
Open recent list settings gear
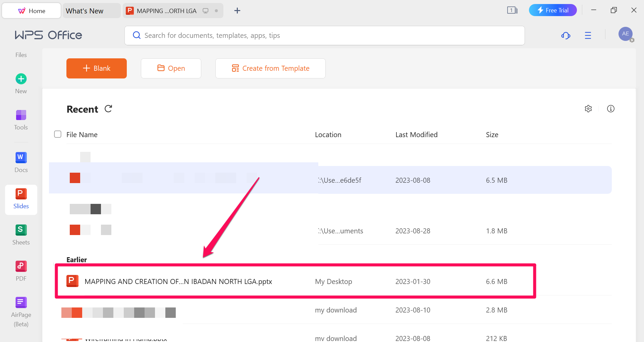point(588,109)
